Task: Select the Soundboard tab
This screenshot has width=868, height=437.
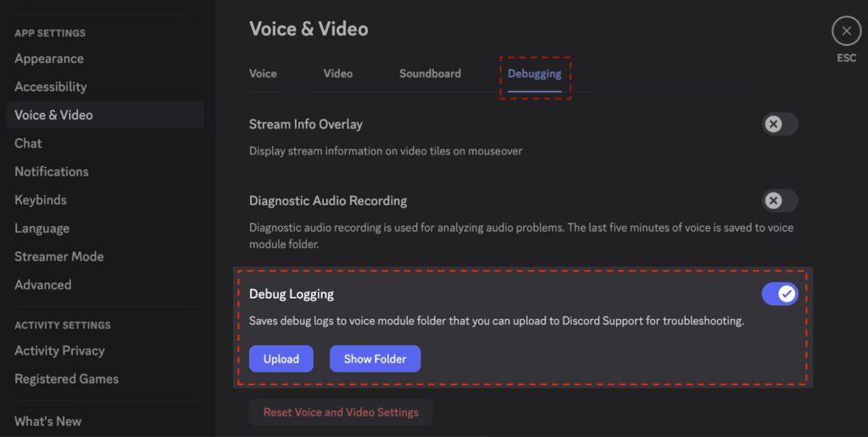Action: (x=430, y=74)
